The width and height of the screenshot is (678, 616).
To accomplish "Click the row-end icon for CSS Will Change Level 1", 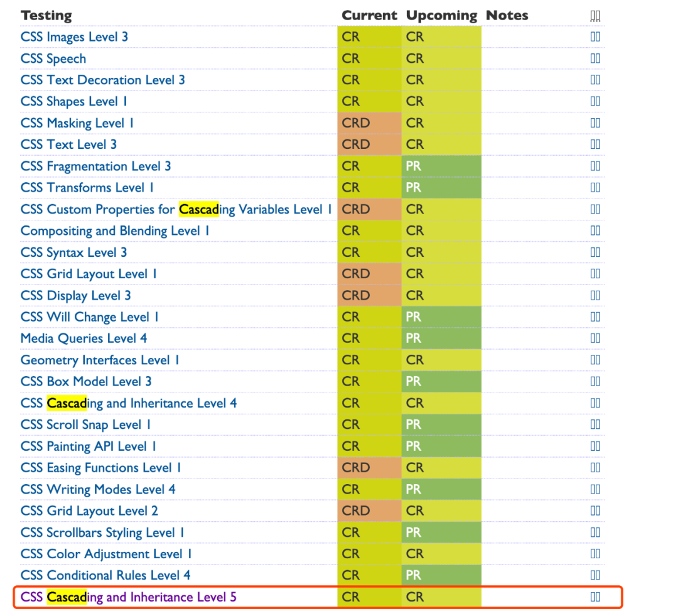I will (x=595, y=316).
